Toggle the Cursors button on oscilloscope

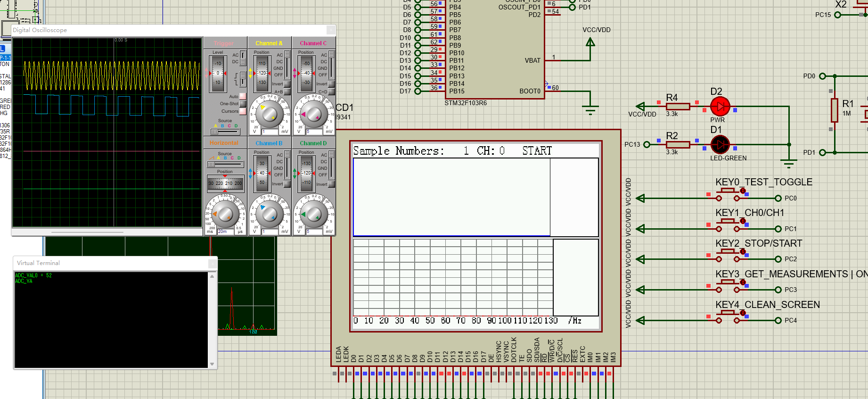coord(243,111)
